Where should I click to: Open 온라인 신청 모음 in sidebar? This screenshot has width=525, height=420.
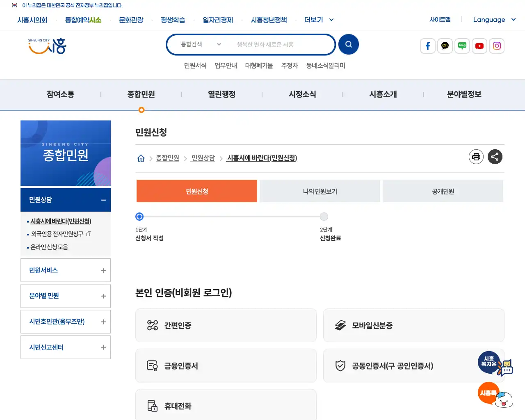[x=49, y=247]
